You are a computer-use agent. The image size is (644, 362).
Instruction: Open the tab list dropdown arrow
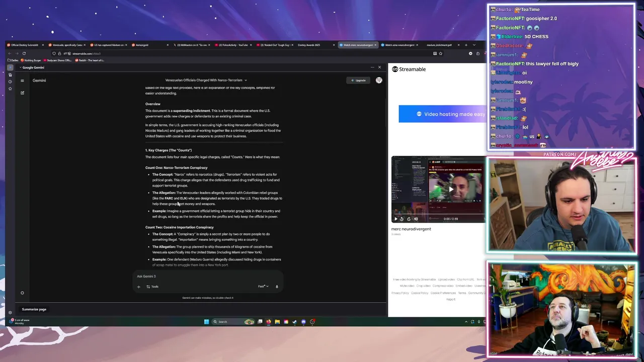pyautogui.click(x=474, y=45)
